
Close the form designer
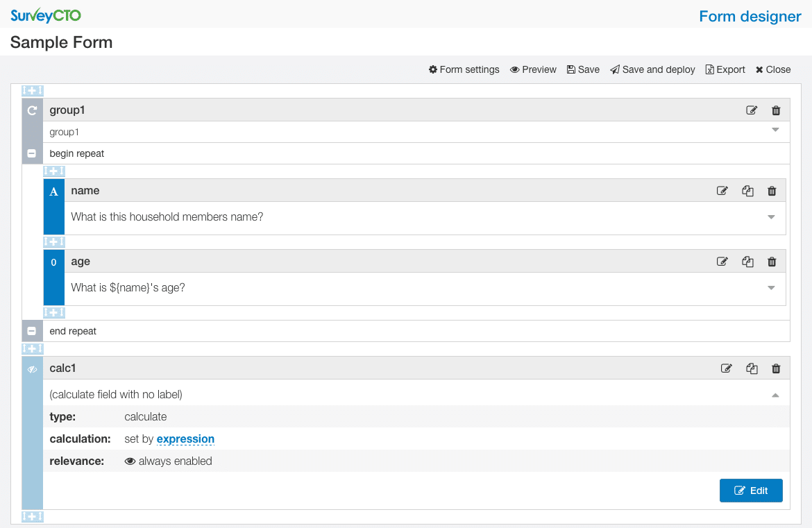[x=773, y=69]
